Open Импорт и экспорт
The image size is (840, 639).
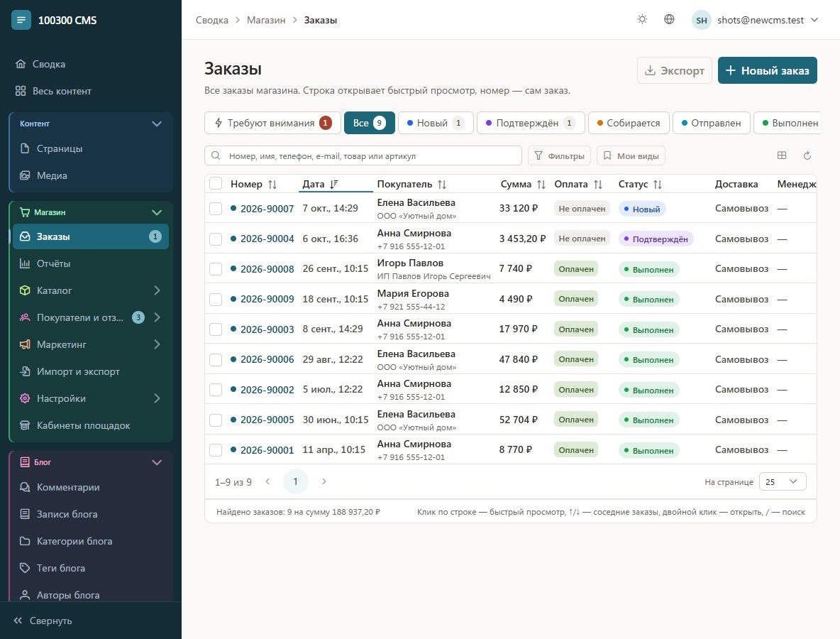click(91, 371)
